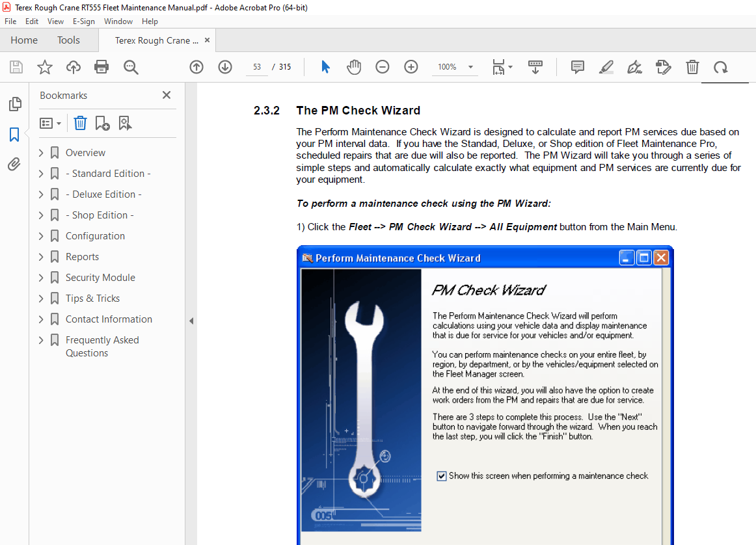The width and height of the screenshot is (756, 545).
Task: Expand the Configuration bookmark
Action: pyautogui.click(x=41, y=236)
